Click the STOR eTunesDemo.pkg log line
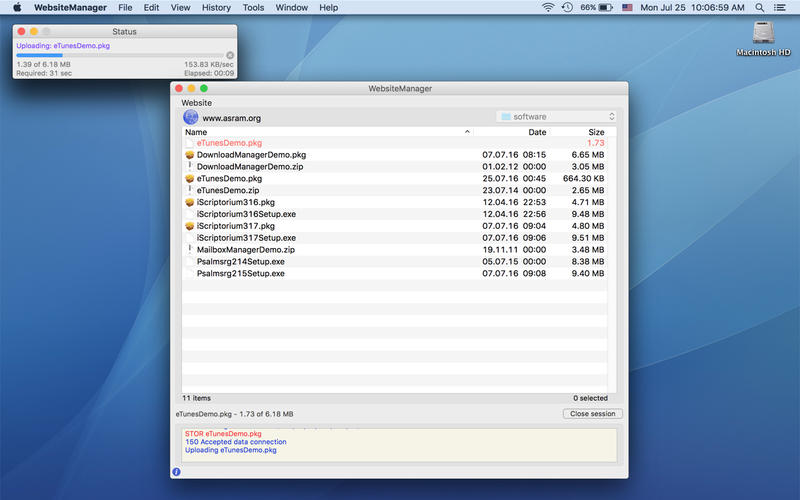The width and height of the screenshot is (800, 500). point(223,434)
